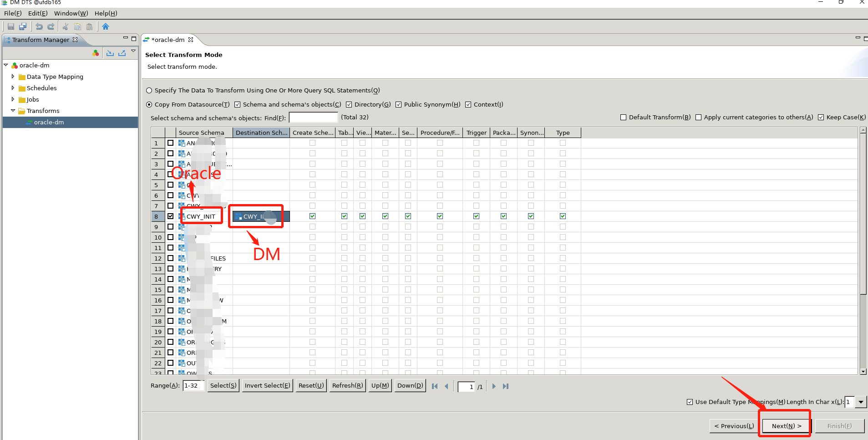Image resolution: width=868 pixels, height=440 pixels.
Task: Maximize the Transform Manager panel
Action: (134, 38)
